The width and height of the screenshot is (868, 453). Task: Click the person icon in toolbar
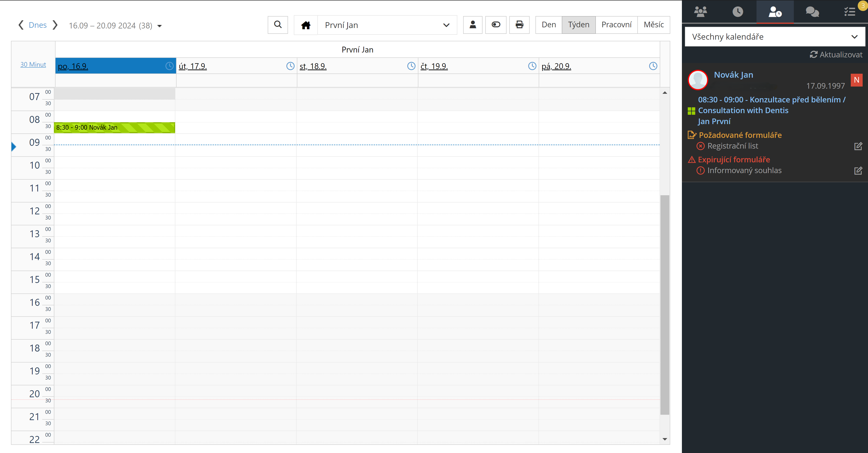click(472, 24)
